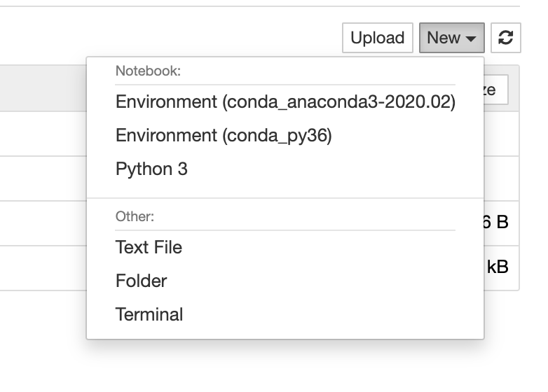548x392 pixels.
Task: Create notebook with conda_anaconda3-2020.02 environment
Action: (x=285, y=101)
